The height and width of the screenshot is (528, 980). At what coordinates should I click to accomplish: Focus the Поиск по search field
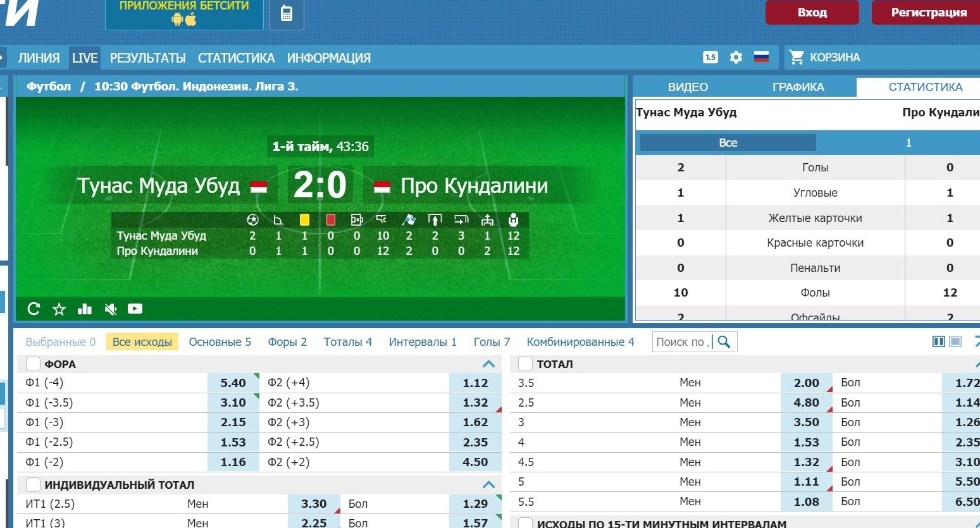click(683, 342)
